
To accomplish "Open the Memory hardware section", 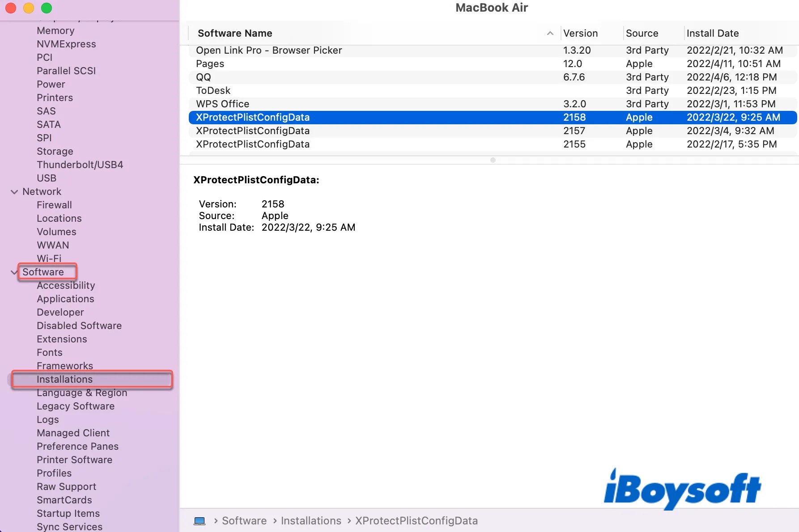I will tap(55, 31).
